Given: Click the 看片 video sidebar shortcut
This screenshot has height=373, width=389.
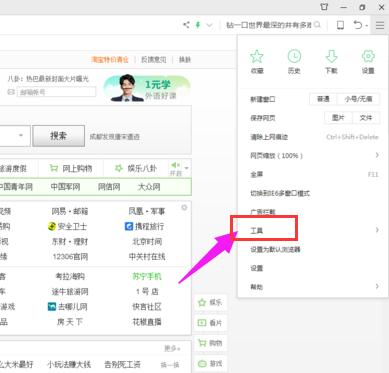Looking at the screenshot, I should coord(210,323).
